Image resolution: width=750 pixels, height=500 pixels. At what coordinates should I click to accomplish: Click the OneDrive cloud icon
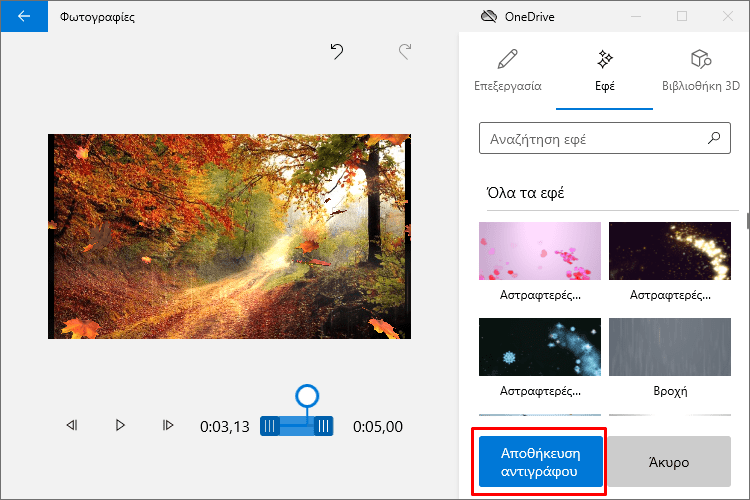pyautogui.click(x=489, y=17)
